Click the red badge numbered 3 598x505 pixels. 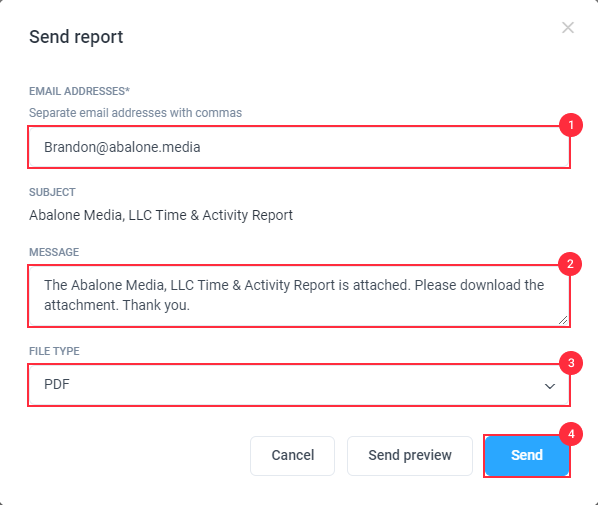571,363
